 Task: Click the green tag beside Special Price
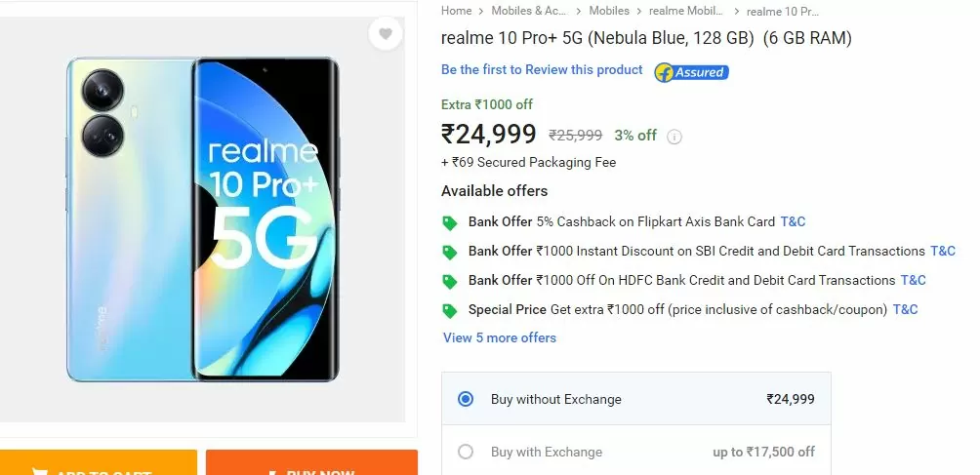point(450,310)
